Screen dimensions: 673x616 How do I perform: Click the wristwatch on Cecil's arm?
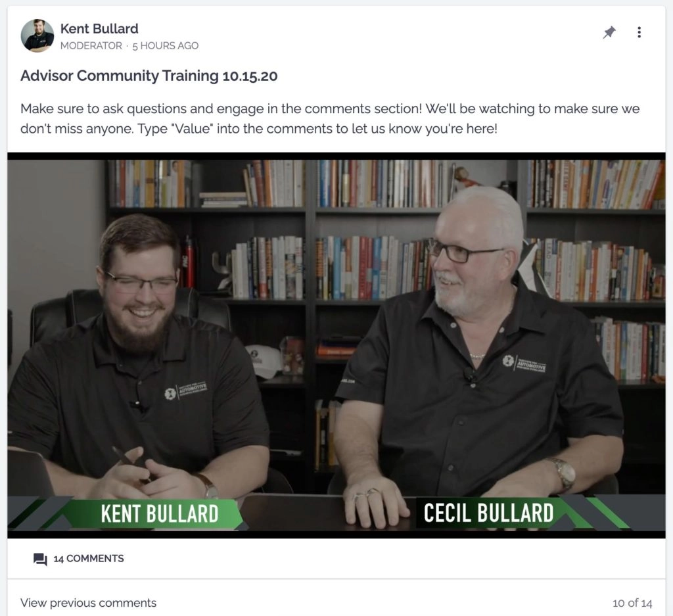[x=563, y=473]
